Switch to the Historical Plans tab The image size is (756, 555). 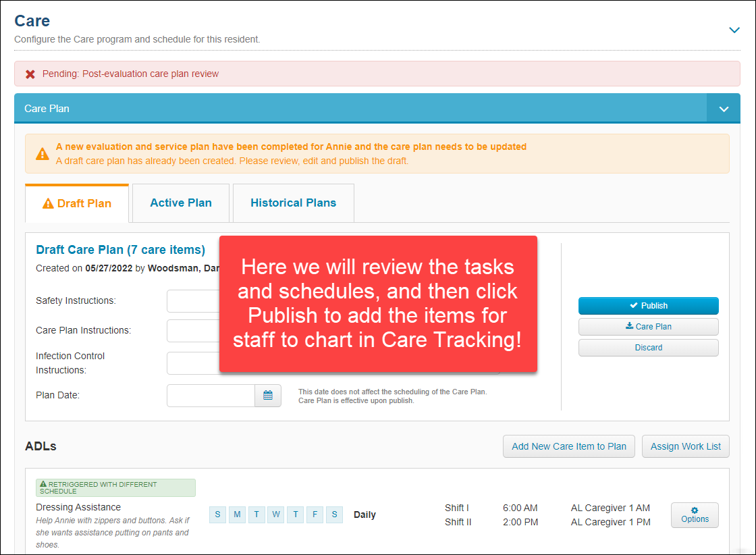point(293,203)
